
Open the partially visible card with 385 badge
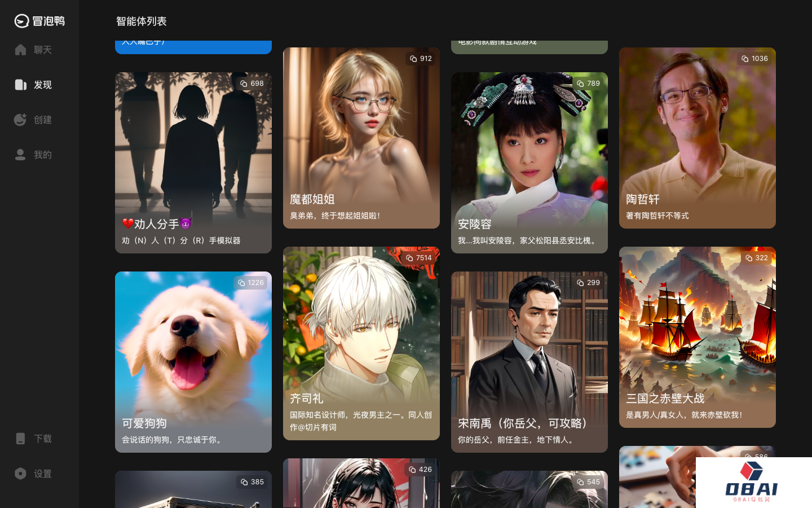pos(193,489)
